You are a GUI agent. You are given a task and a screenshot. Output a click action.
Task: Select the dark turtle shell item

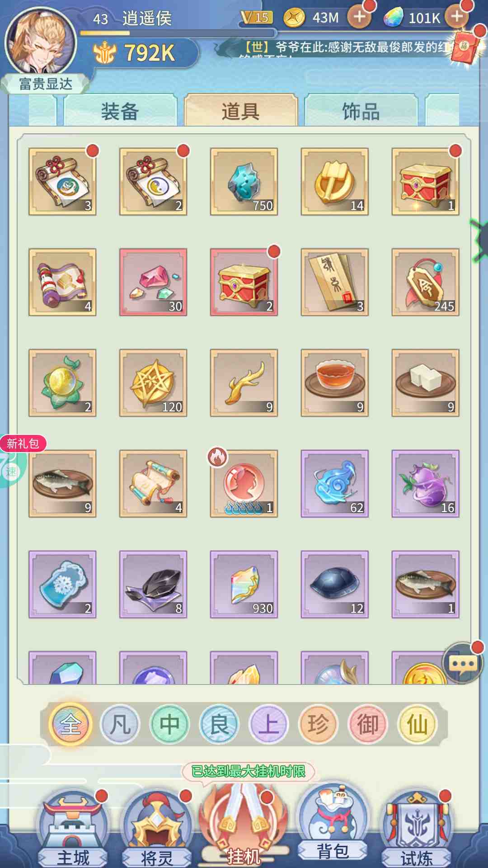335,584
